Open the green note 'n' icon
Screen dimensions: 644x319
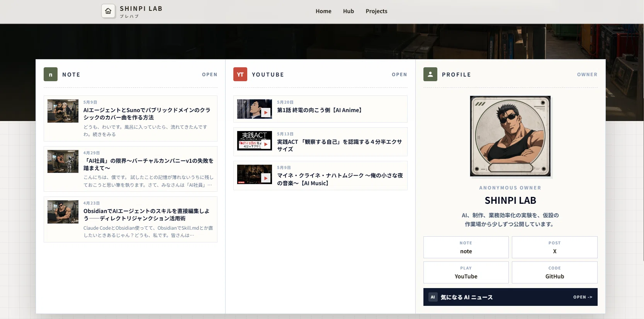pyautogui.click(x=51, y=74)
